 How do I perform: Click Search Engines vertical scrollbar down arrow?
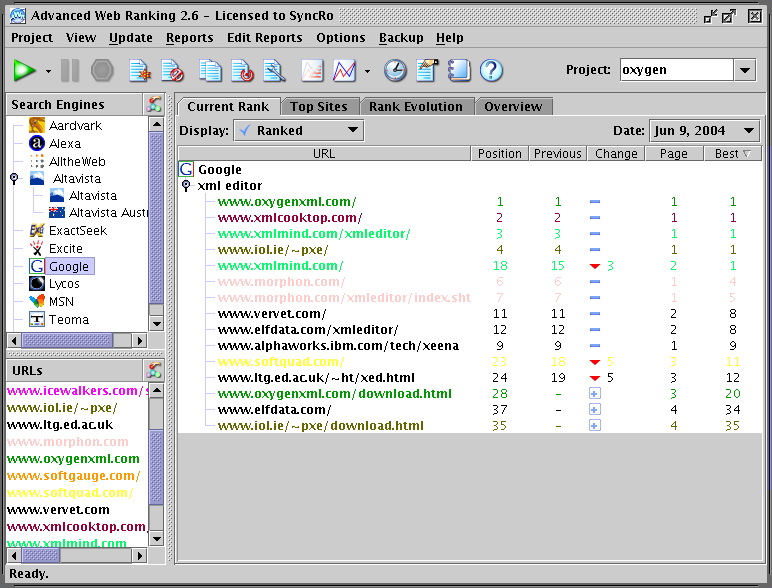pyautogui.click(x=157, y=324)
